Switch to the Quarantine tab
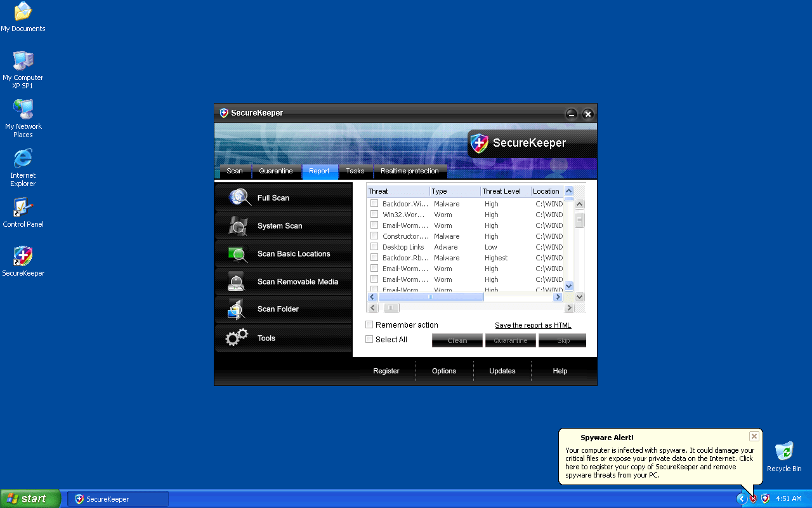 [x=276, y=171]
